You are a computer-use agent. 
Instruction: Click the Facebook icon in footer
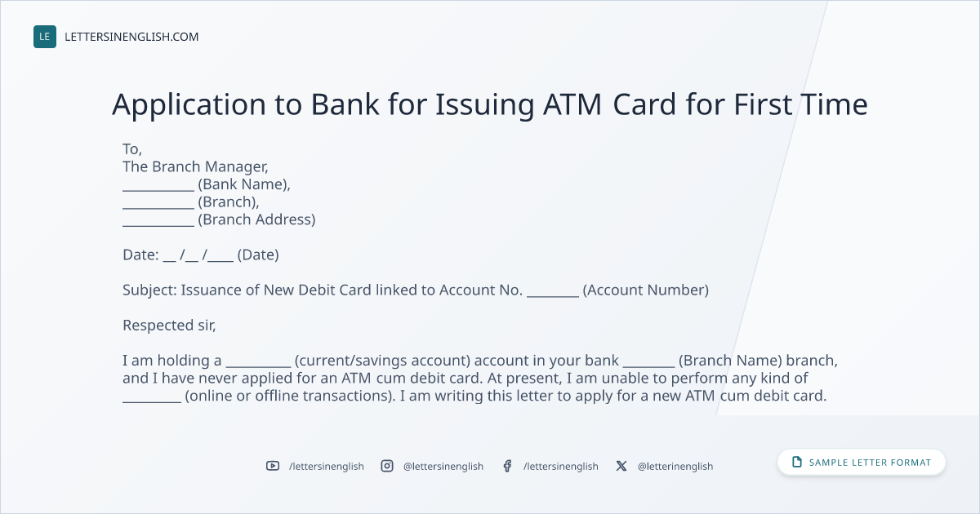(507, 466)
